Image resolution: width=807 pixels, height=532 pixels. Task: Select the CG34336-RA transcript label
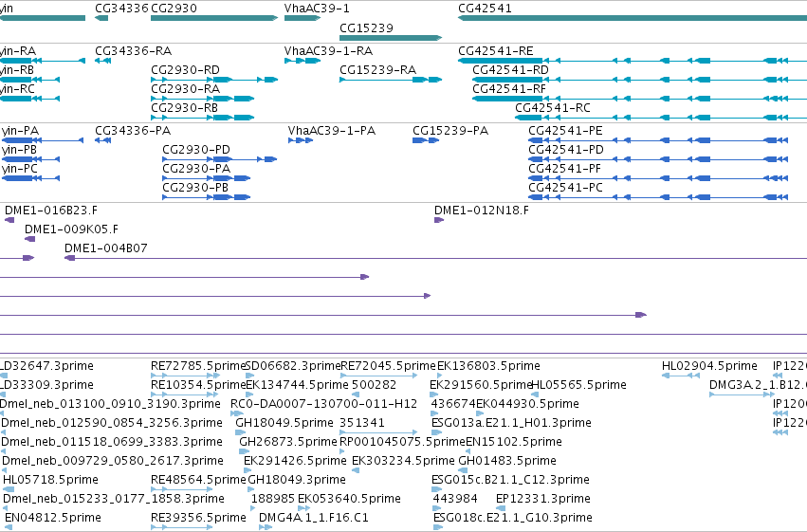point(134,51)
